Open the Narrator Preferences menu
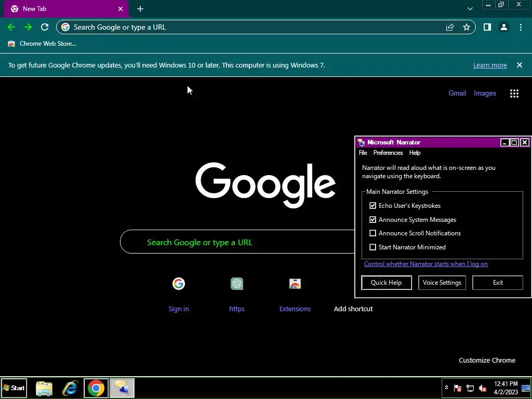 click(388, 153)
